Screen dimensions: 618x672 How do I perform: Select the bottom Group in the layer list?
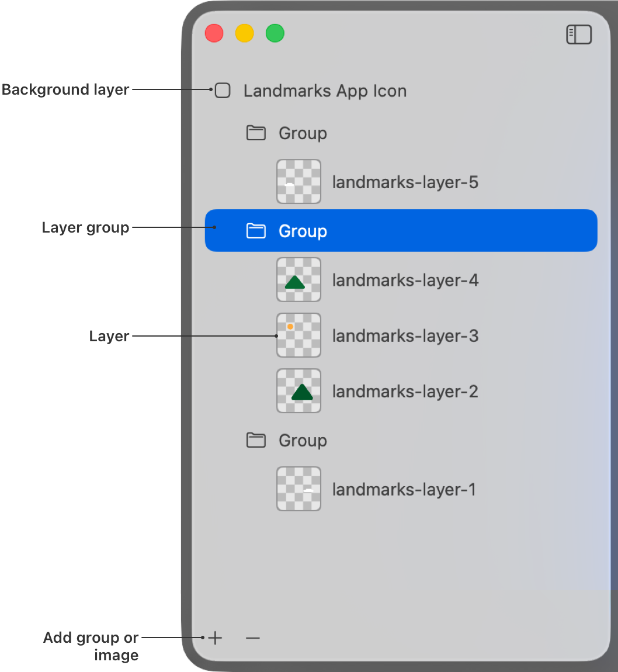tap(301, 440)
